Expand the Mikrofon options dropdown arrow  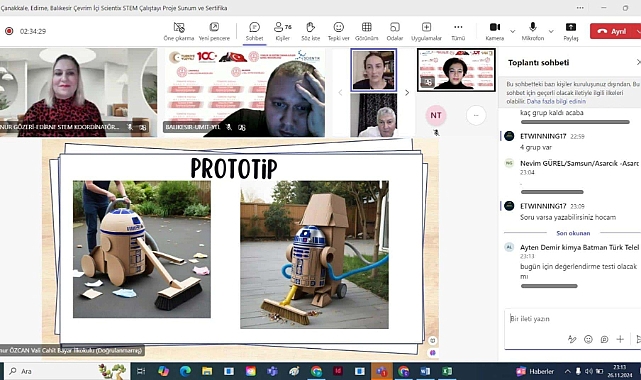[x=551, y=31]
